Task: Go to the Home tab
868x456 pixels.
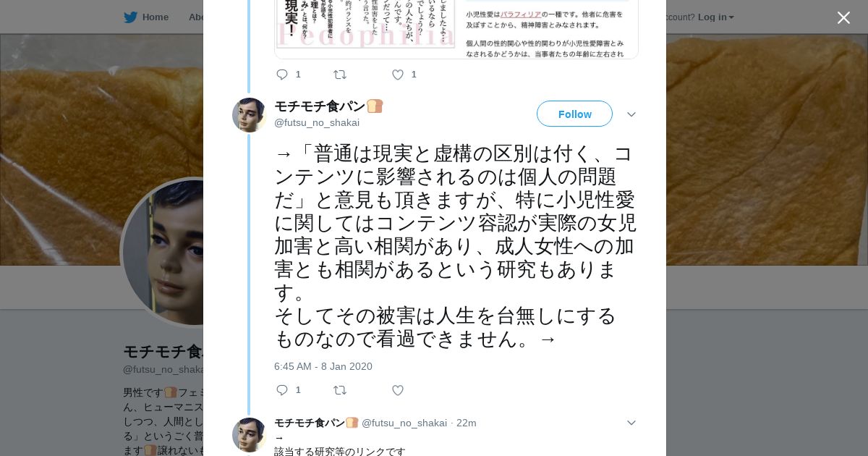Action: point(146,17)
